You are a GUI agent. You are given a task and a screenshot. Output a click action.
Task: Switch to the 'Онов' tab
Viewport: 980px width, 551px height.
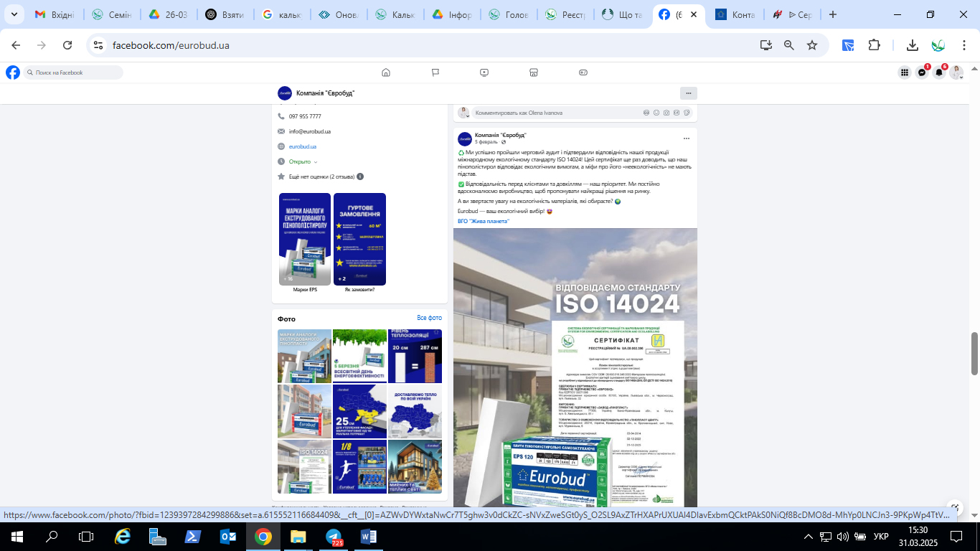[x=340, y=14]
